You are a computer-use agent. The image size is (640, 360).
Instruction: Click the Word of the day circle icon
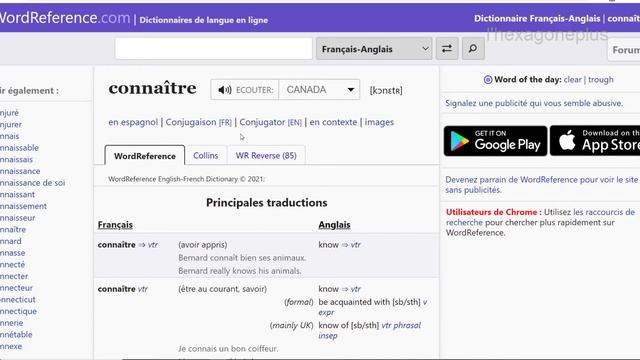(x=488, y=80)
